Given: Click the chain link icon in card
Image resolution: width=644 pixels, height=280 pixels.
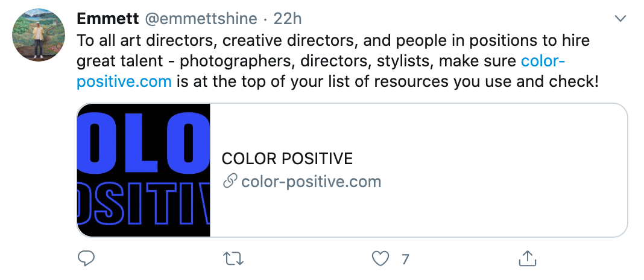Looking at the screenshot, I should pyautogui.click(x=230, y=181).
